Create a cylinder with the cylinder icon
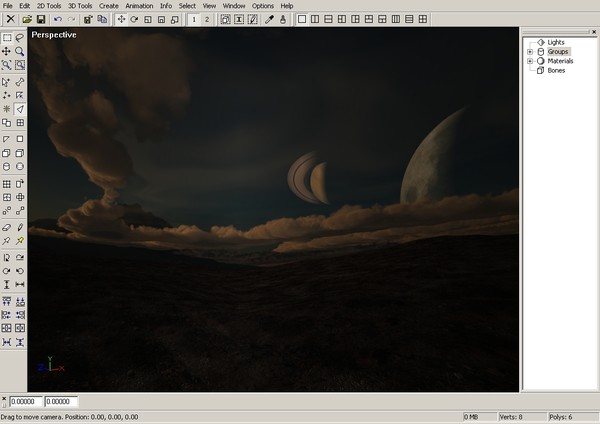This screenshot has width=600, height=424. [x=7, y=166]
